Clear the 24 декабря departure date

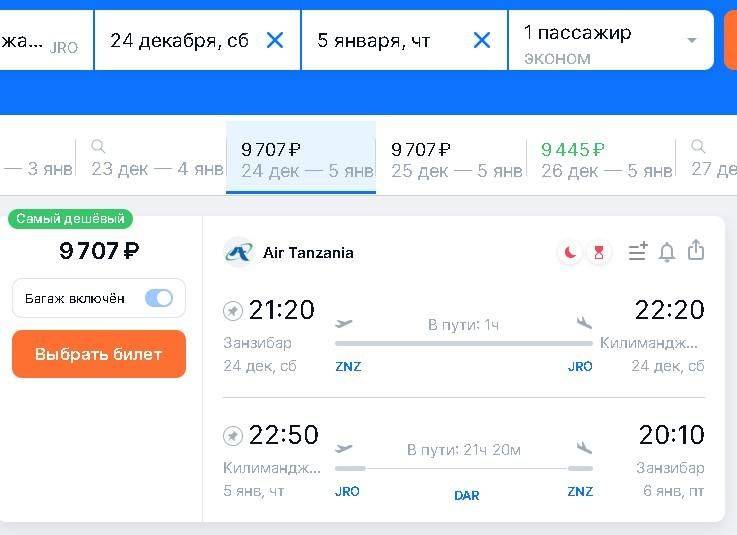click(x=275, y=40)
